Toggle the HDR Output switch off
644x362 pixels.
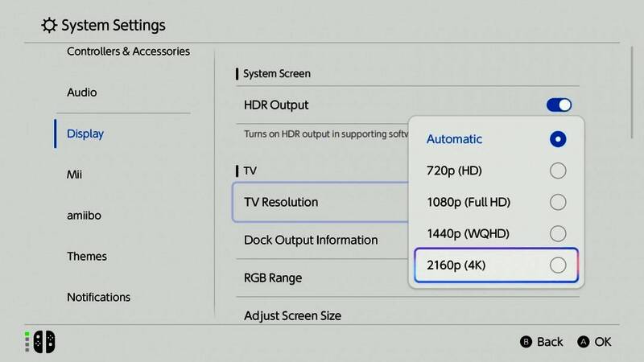coord(559,105)
